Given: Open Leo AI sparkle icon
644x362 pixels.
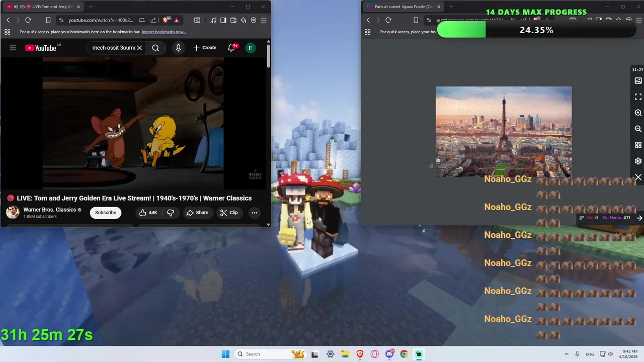Looking at the screenshot, I should (244, 20).
